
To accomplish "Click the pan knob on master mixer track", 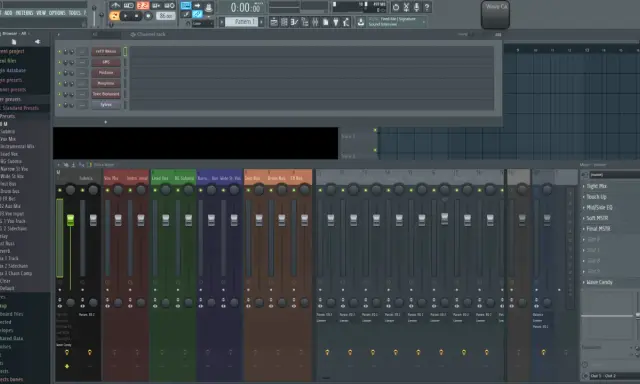I will (x=71, y=190).
